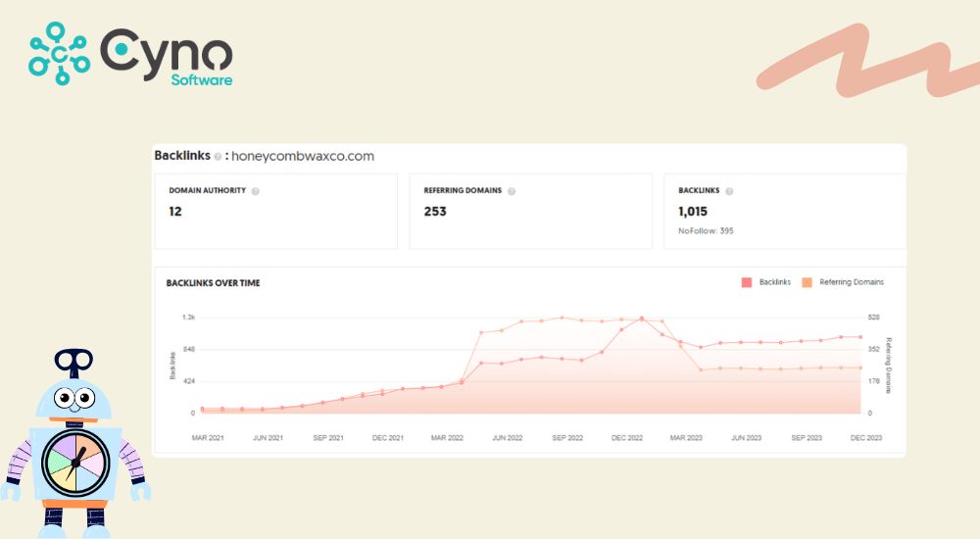Click the Domain Authority help icon
980x539 pixels.
255,191
